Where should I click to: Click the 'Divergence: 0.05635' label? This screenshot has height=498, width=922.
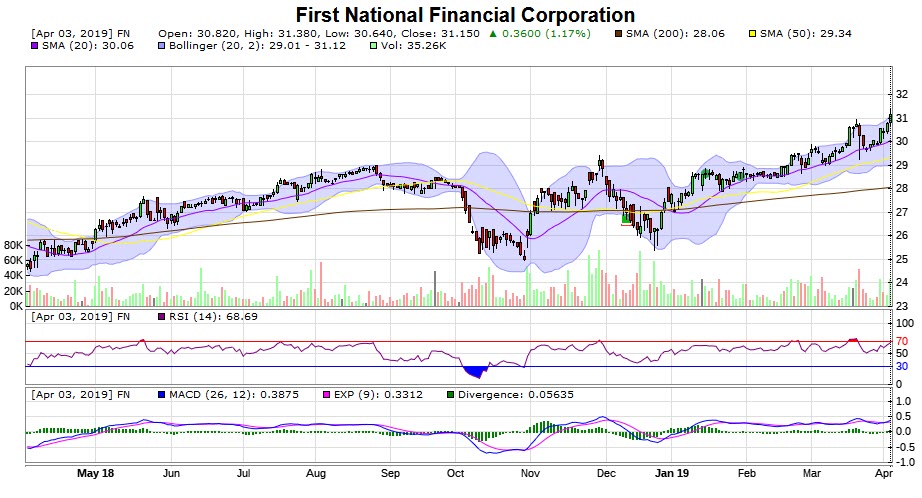pos(516,395)
